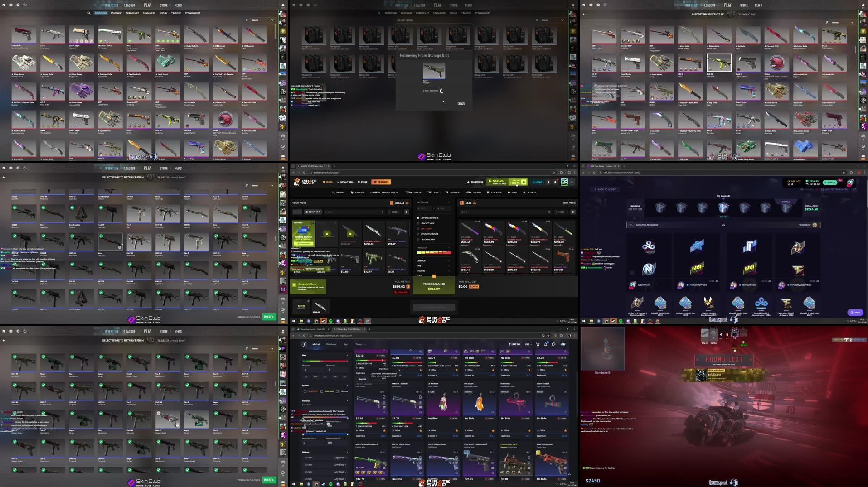The image size is (868, 487).
Task: Click the skin.club Help chat bubble
Action: point(855,312)
